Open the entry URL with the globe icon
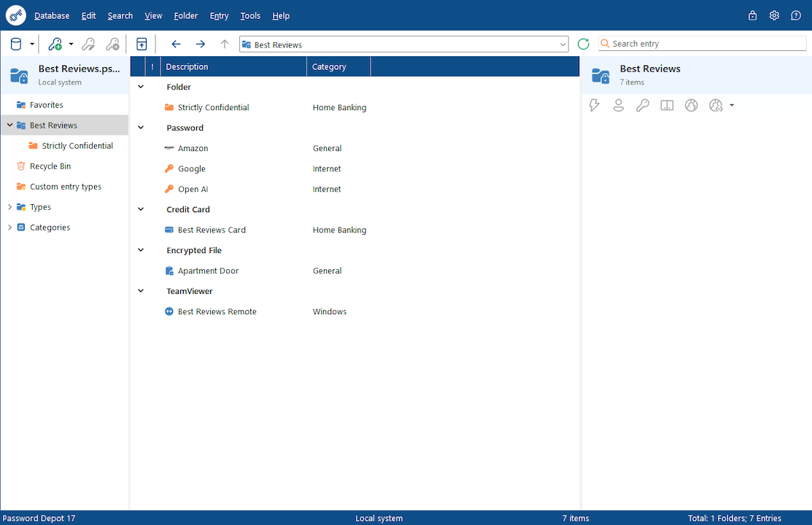Screen dimensions: 812x525 [x=691, y=105]
